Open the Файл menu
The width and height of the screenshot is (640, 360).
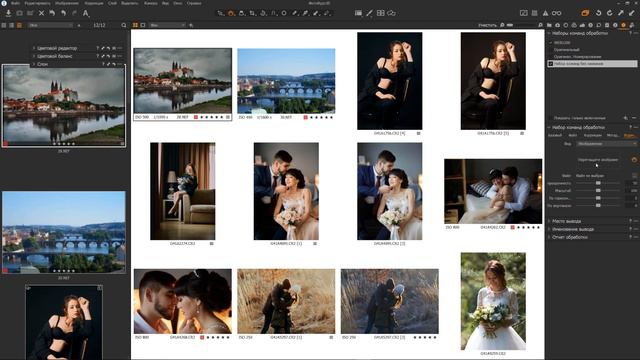(15, 3)
